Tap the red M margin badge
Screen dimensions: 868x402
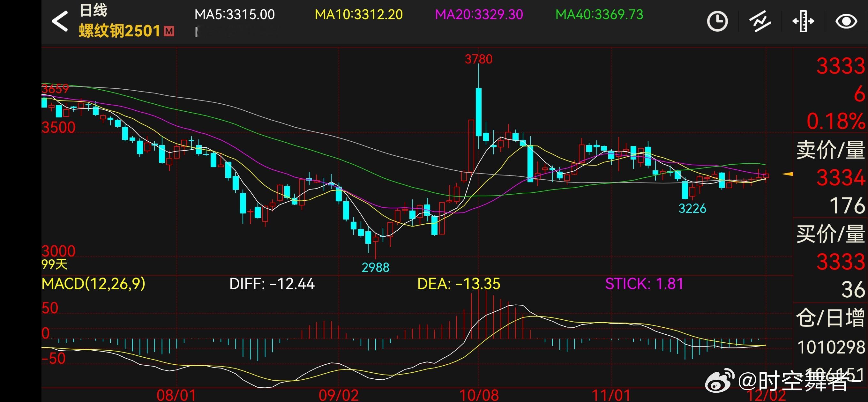[169, 31]
